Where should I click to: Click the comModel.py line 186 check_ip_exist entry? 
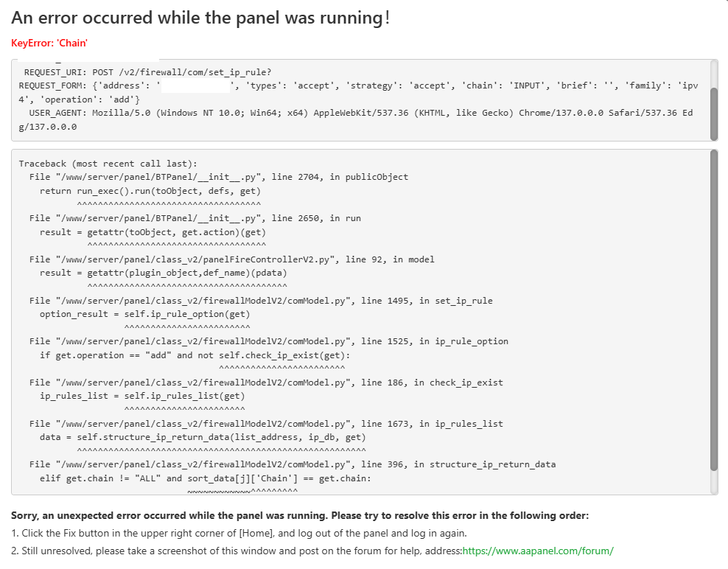pyautogui.click(x=266, y=383)
